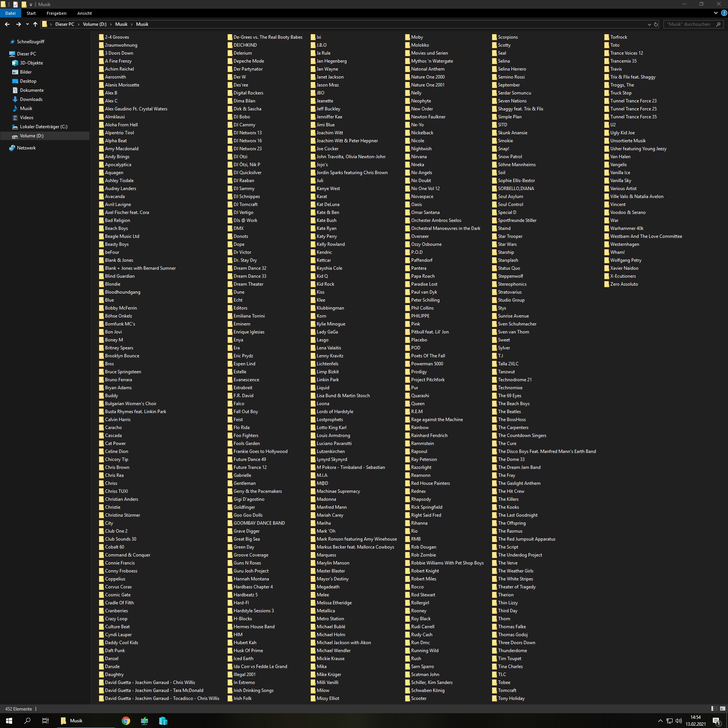Open Task View on the taskbar
The height and width of the screenshot is (728, 728).
(46, 720)
